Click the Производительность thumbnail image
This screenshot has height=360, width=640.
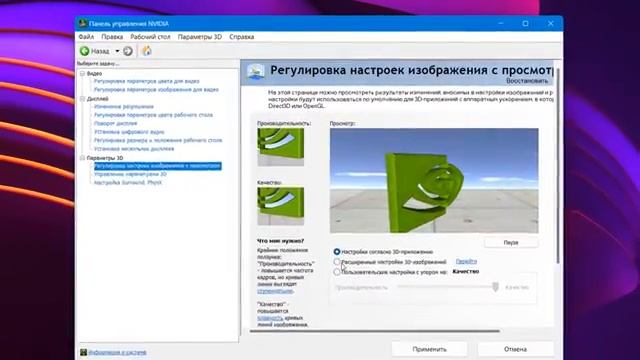click(280, 147)
